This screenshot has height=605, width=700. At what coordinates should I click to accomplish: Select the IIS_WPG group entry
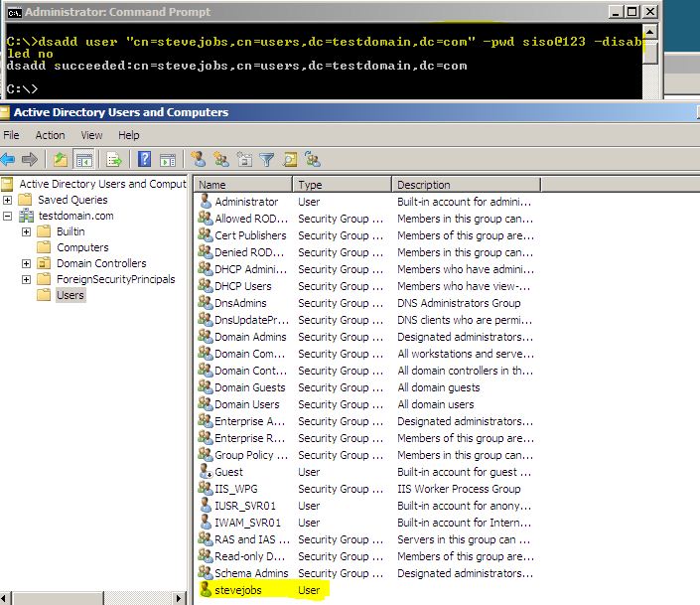pos(236,489)
